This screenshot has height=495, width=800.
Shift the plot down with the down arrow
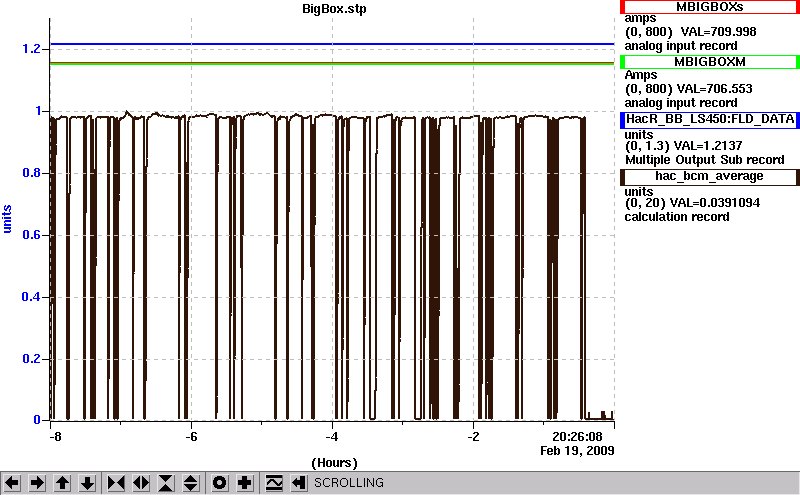(87, 483)
